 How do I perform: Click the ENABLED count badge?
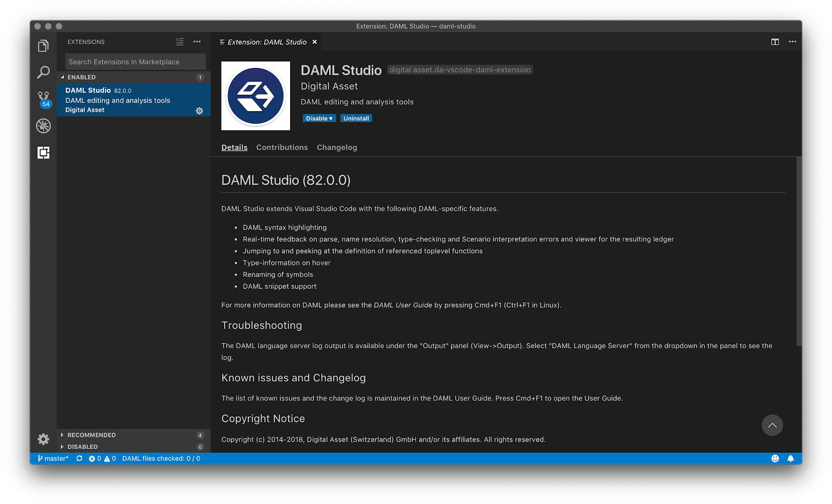tap(200, 77)
